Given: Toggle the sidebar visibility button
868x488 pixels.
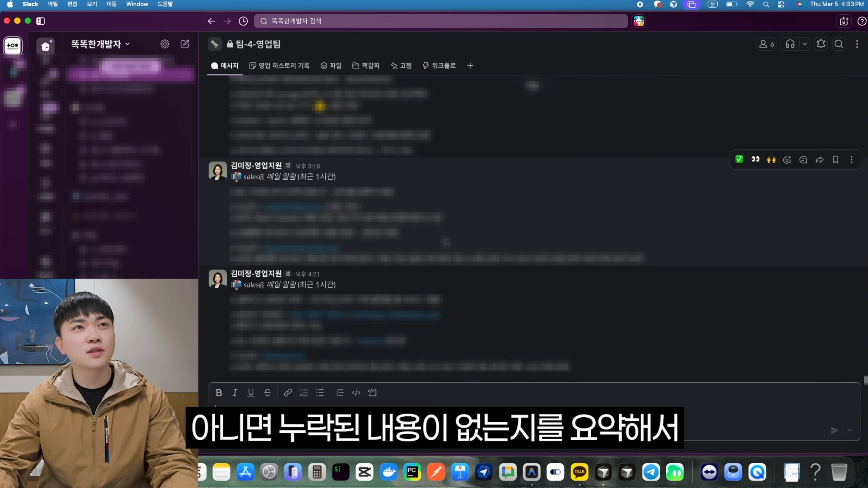Looking at the screenshot, I should 40,21.
